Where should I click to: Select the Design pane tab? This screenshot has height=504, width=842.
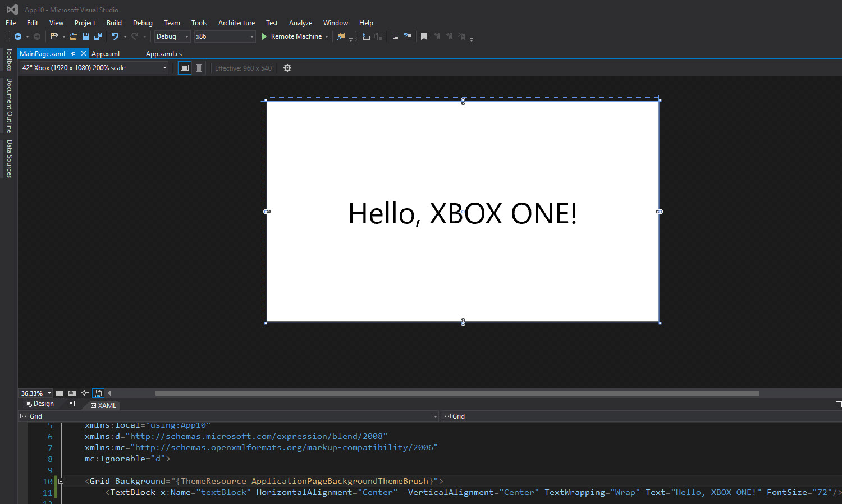[x=40, y=404]
